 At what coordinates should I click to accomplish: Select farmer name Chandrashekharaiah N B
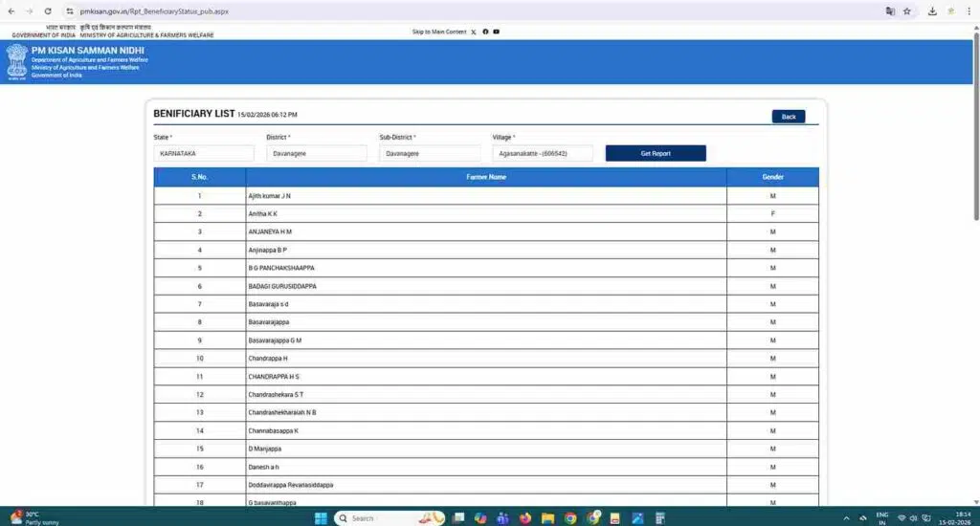pos(282,412)
